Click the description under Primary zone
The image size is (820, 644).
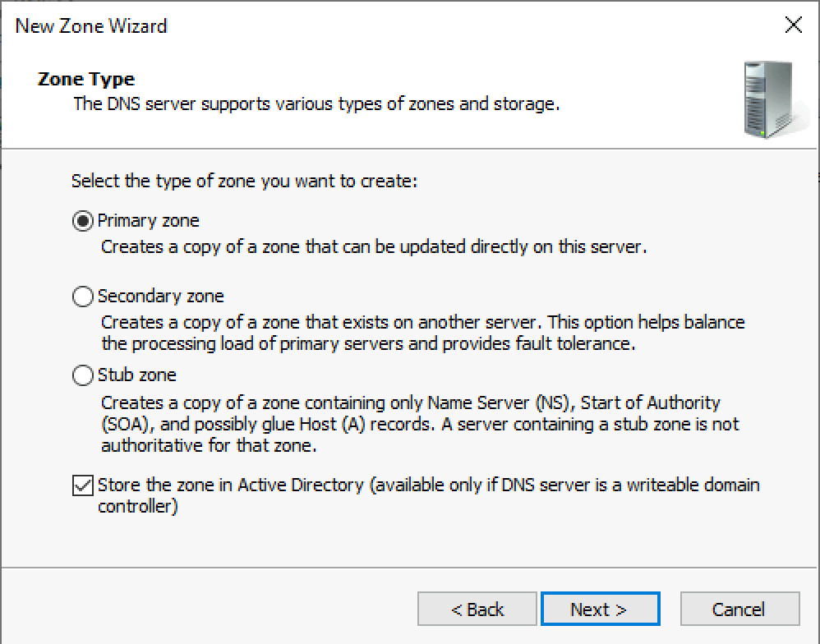tap(374, 246)
